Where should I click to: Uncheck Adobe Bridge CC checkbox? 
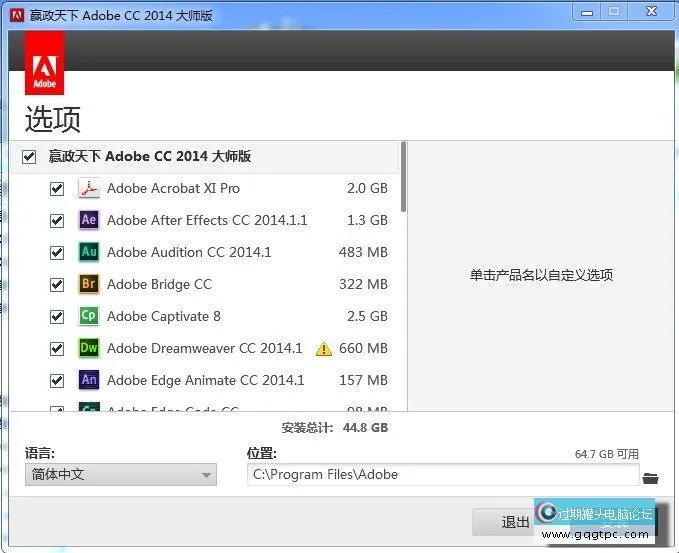(57, 285)
